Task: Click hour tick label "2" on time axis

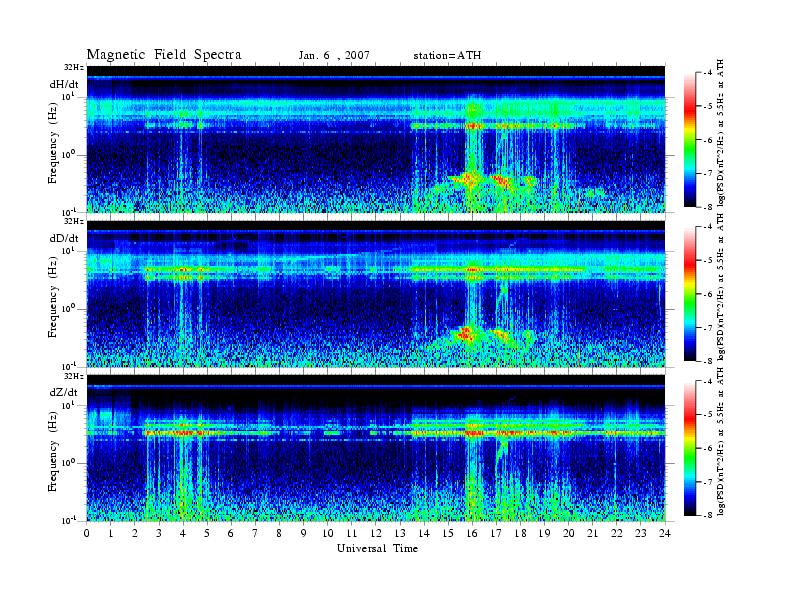Action: 135,533
